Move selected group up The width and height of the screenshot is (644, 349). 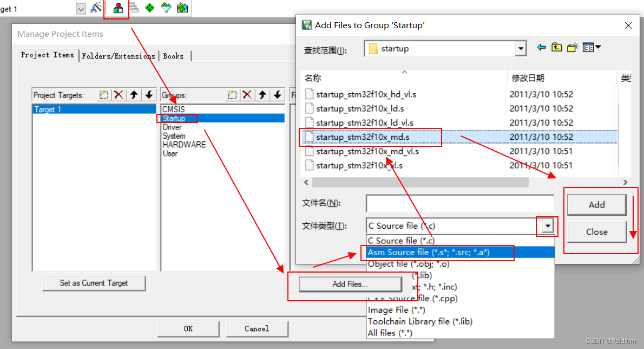(262, 95)
